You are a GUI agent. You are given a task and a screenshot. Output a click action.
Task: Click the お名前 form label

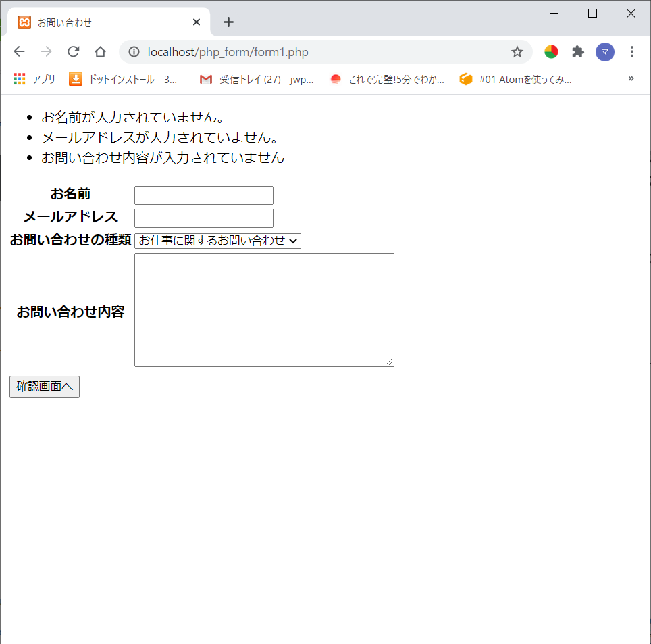pos(70,194)
